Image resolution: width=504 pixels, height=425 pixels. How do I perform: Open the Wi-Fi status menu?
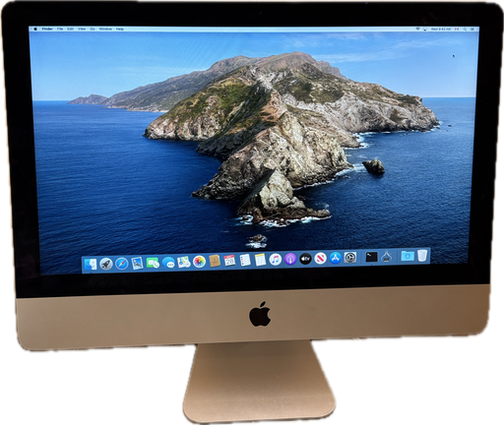pos(417,30)
